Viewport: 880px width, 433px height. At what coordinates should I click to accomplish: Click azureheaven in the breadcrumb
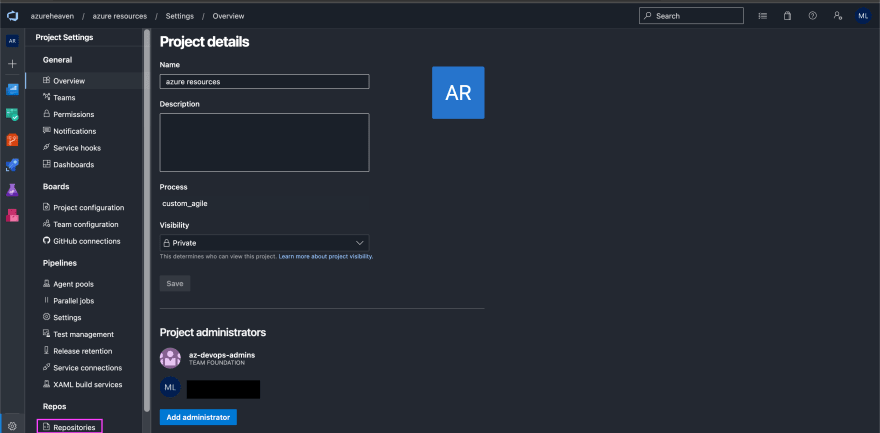tap(52, 16)
